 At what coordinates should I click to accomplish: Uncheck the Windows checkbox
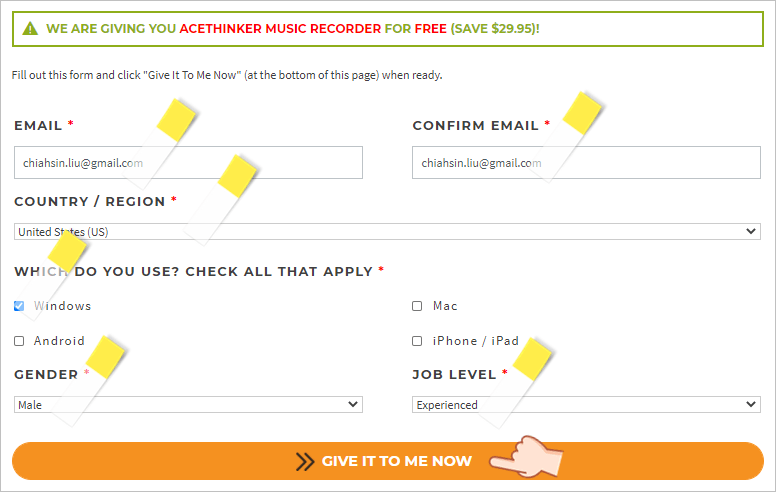point(19,306)
